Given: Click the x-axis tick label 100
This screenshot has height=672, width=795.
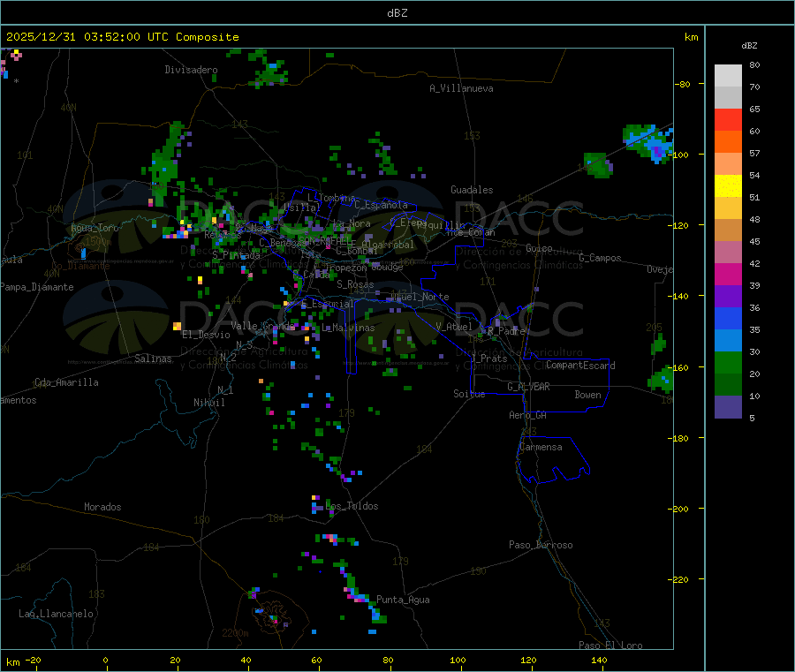Looking at the screenshot, I should click(x=458, y=660).
